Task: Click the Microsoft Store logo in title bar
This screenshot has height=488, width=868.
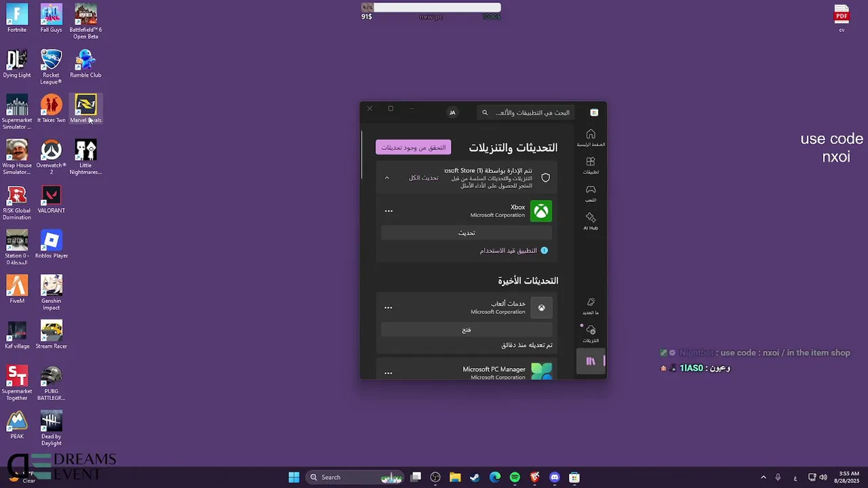Action: point(594,113)
